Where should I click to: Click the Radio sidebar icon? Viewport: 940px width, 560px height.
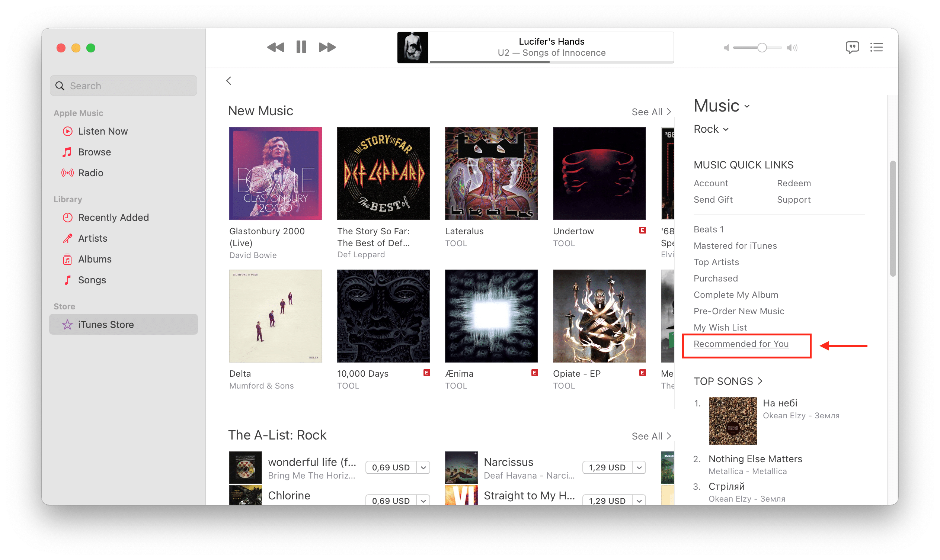[x=67, y=172]
